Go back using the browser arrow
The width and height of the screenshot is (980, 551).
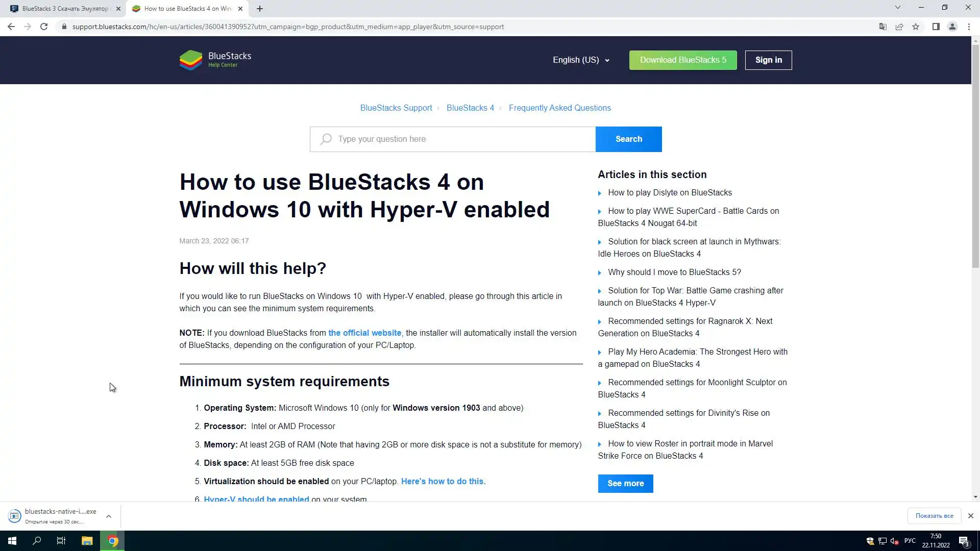pos(11,27)
